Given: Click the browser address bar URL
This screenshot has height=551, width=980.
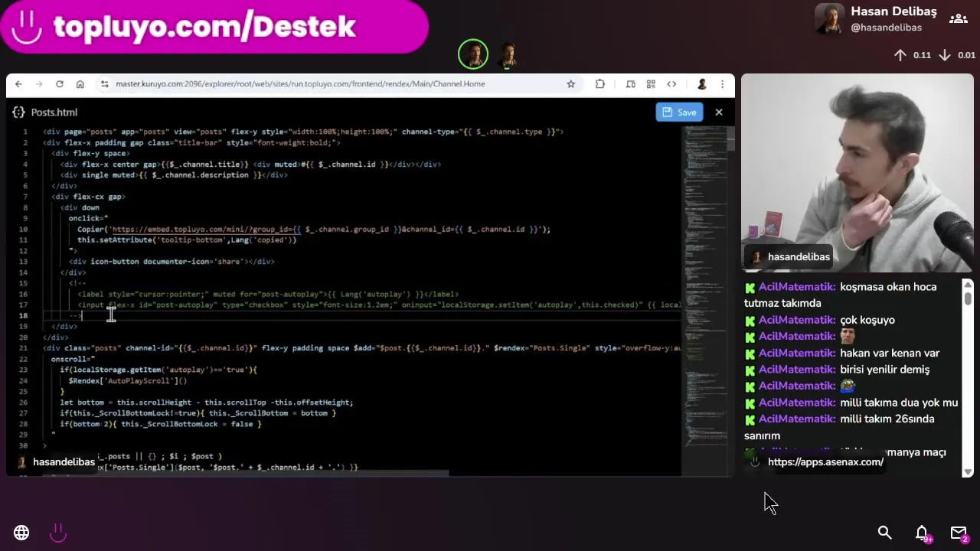Looking at the screenshot, I should point(300,84).
